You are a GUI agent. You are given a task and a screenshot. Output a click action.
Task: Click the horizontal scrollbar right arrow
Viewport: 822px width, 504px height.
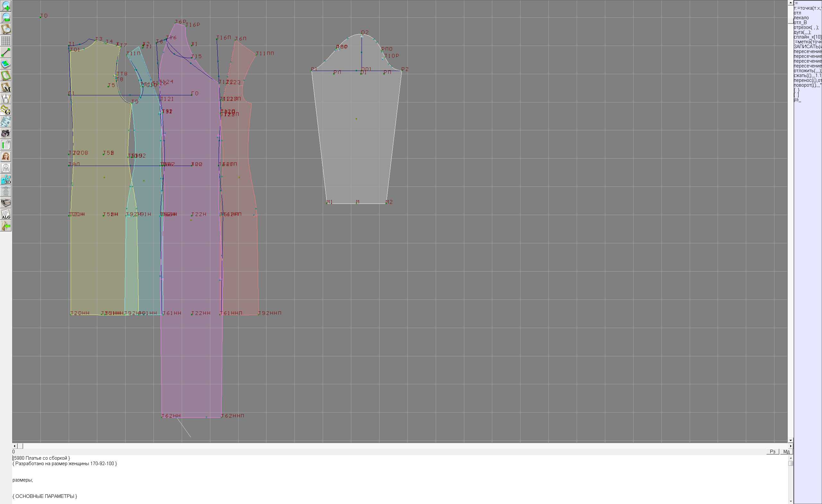coord(790,446)
